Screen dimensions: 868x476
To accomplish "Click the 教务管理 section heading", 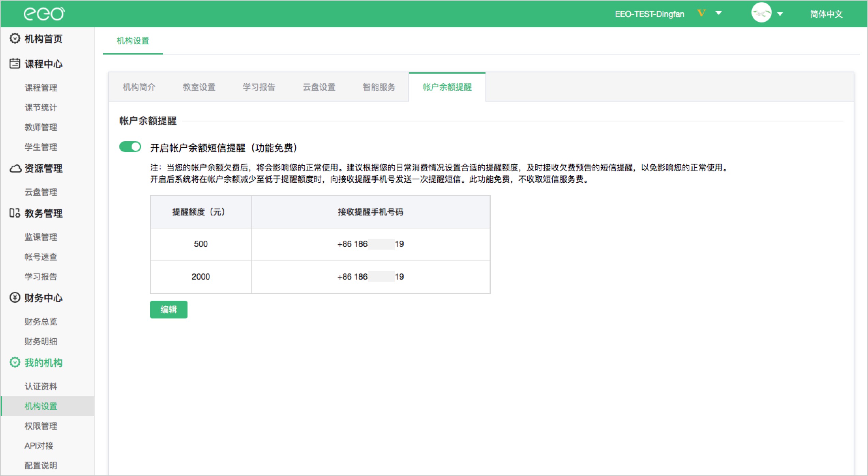I will coord(44,213).
